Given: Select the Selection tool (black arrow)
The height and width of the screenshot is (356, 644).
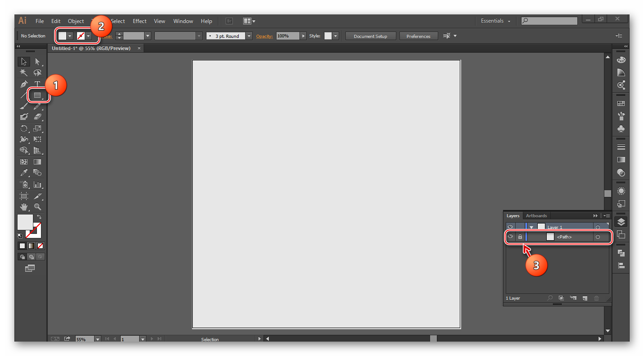Looking at the screenshot, I should [x=24, y=62].
